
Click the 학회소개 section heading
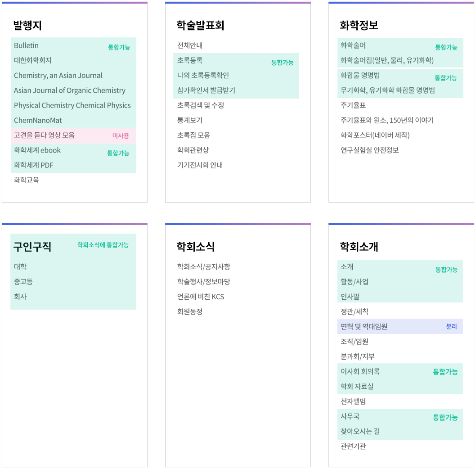[x=359, y=246]
